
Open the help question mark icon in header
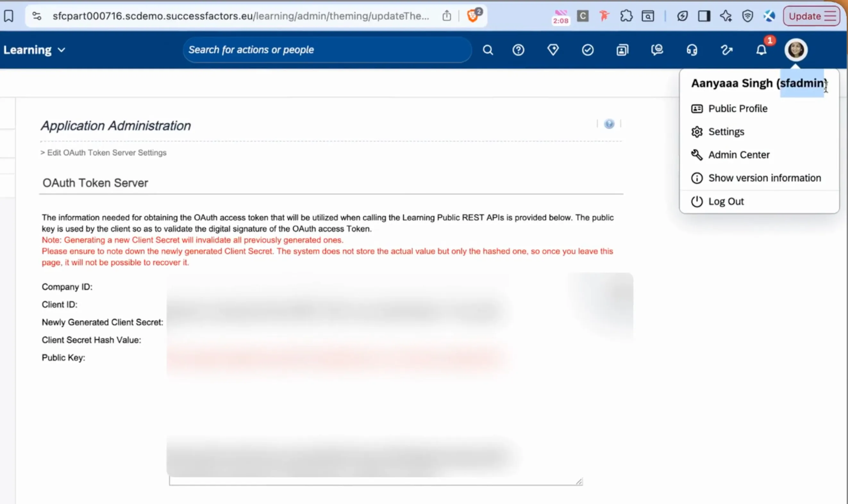518,50
